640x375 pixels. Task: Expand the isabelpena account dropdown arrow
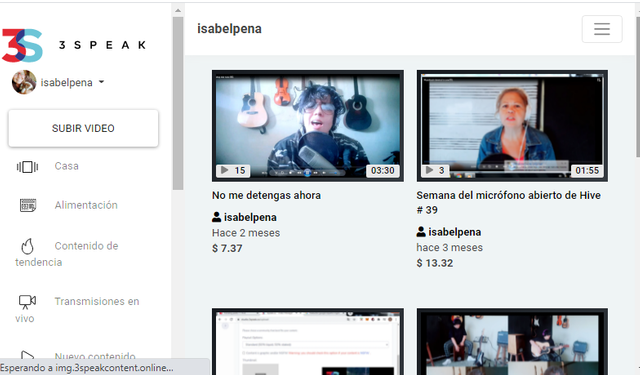(x=101, y=82)
